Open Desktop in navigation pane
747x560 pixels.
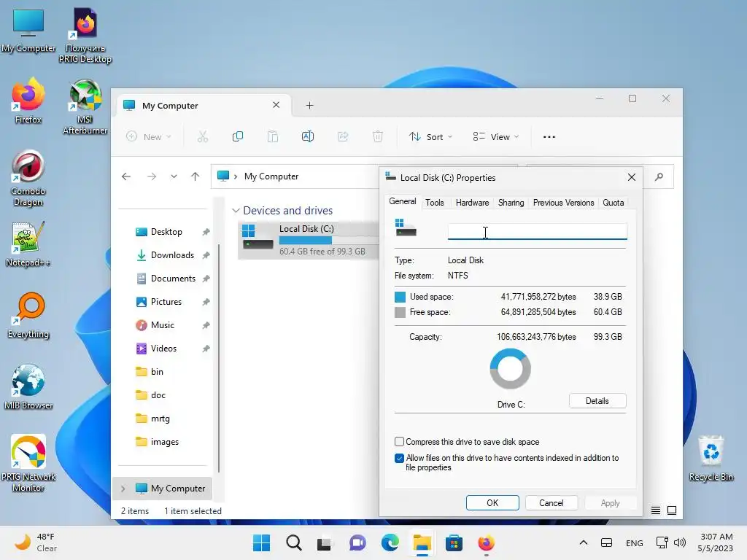(x=165, y=232)
